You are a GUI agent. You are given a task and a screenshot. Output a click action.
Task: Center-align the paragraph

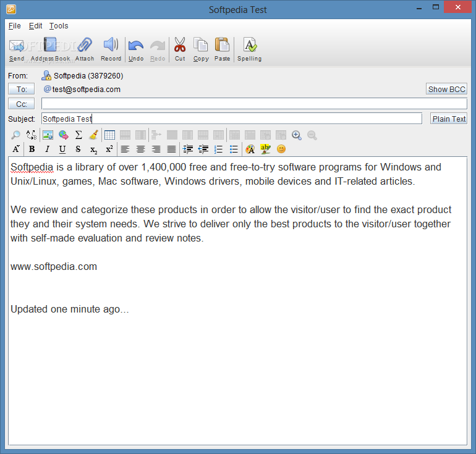(140, 149)
